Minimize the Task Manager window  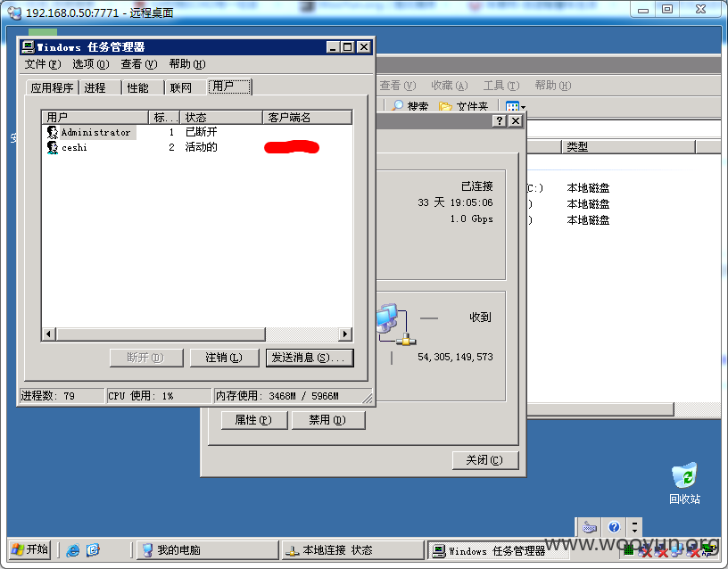[333, 47]
